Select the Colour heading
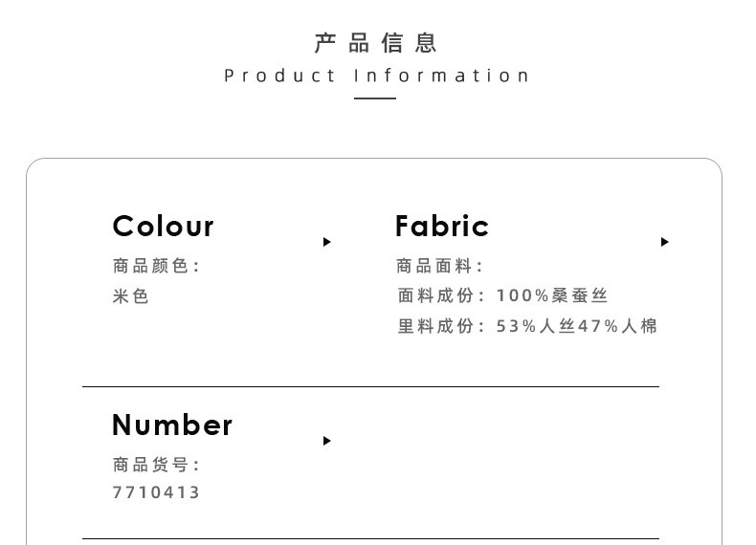The image size is (756, 545). tap(163, 226)
